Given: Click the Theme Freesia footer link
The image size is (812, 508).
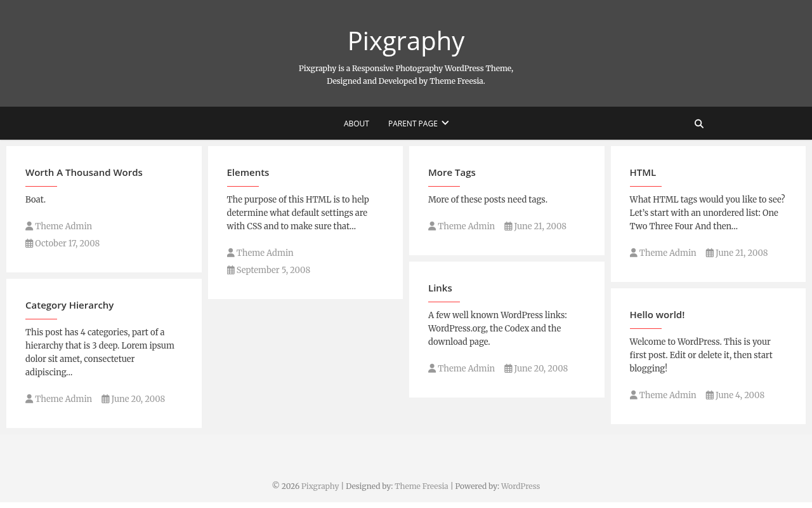Looking at the screenshot, I should tap(421, 486).
